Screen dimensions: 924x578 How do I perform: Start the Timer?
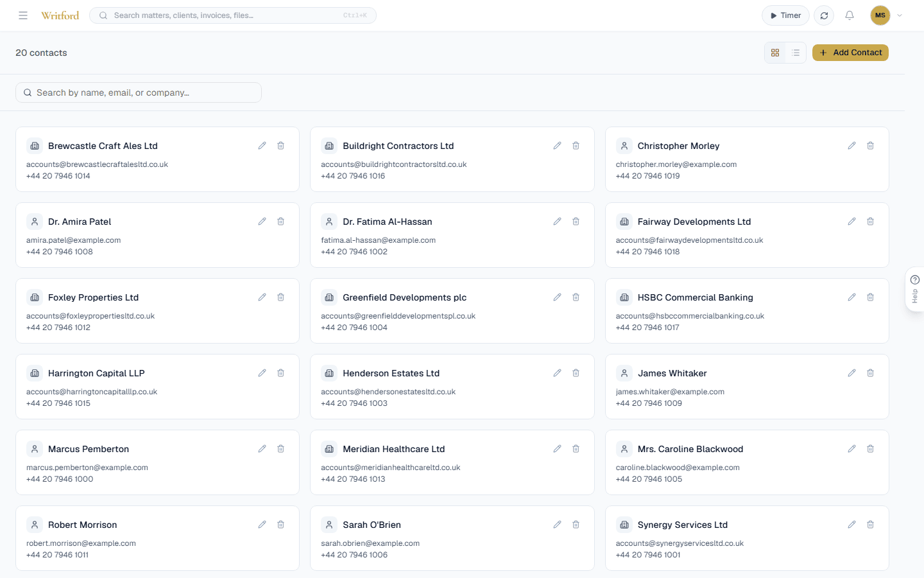(785, 15)
